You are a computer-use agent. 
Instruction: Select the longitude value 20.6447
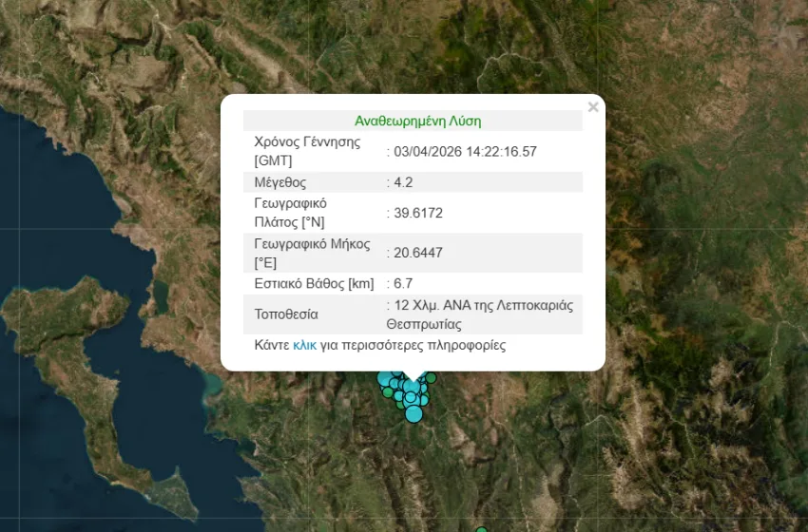[418, 253]
